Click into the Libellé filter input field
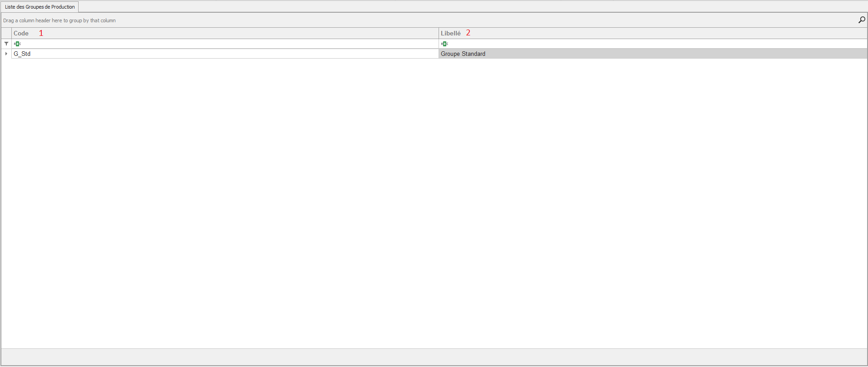The height and width of the screenshot is (367, 868). [x=654, y=44]
